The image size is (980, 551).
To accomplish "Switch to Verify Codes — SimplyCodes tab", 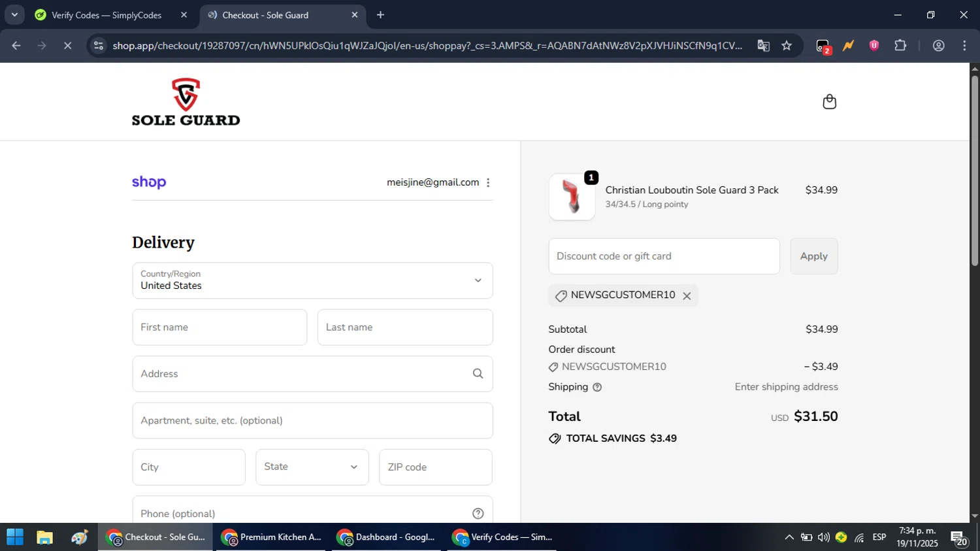I will click(106, 15).
